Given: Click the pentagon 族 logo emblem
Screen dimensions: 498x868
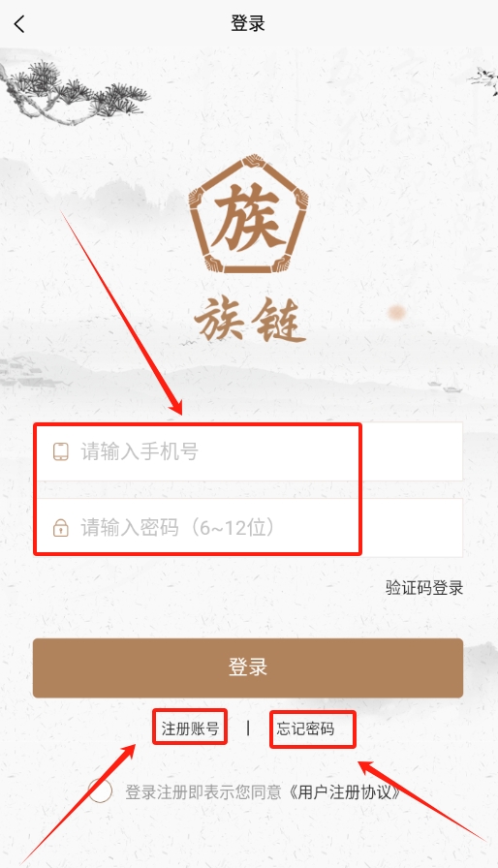Looking at the screenshot, I should pos(248,214).
